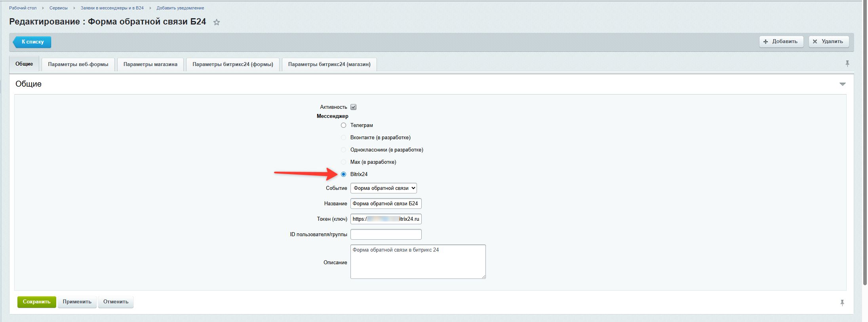Click the pin icon near bottom buttons
Image resolution: width=868 pixels, height=322 pixels.
(x=842, y=303)
